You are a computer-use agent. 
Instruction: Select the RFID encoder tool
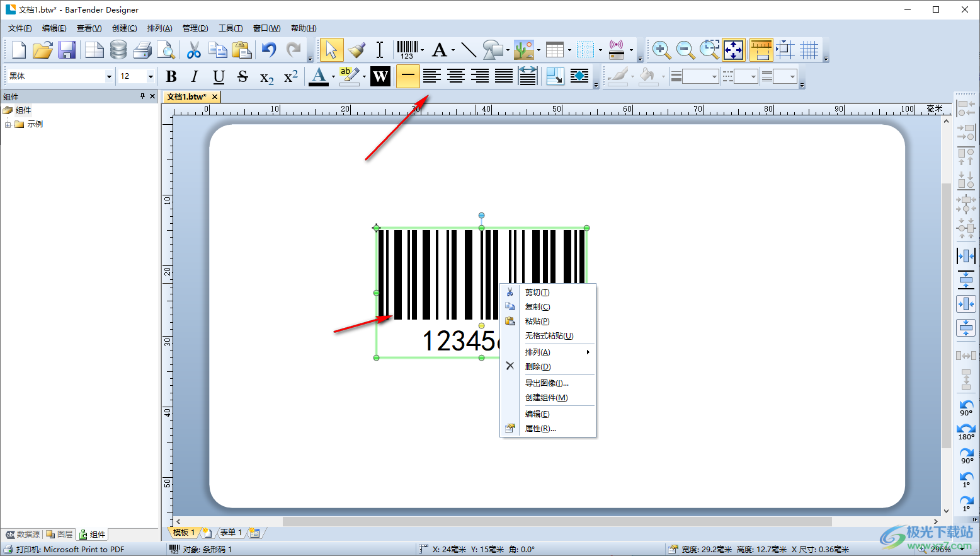coord(616,50)
